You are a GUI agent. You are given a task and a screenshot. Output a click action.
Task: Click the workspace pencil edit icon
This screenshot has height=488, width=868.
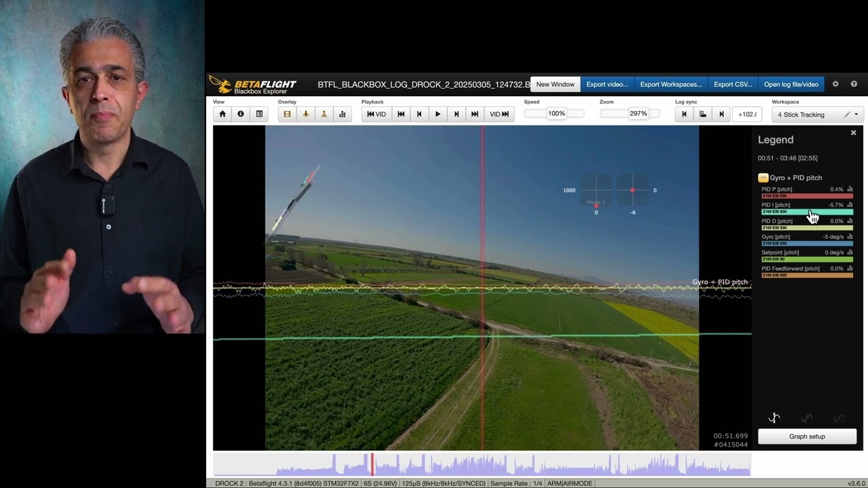(x=846, y=115)
